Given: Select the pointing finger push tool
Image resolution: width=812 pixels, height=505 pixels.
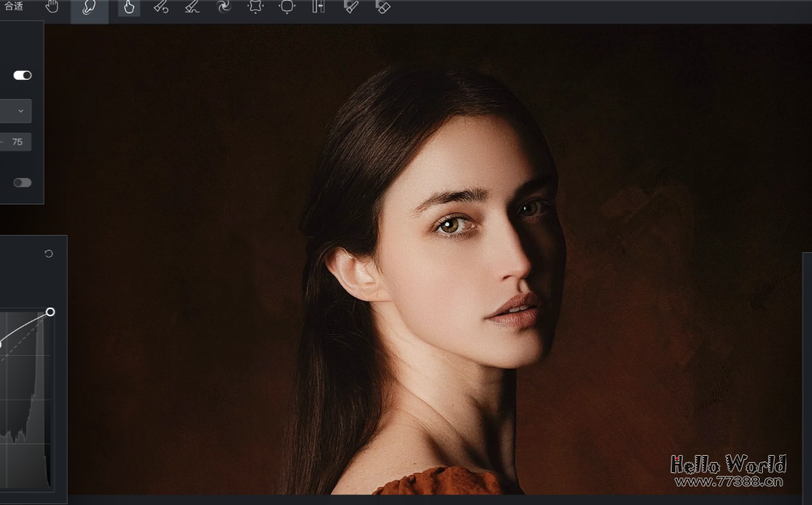Looking at the screenshot, I should click(x=129, y=7).
